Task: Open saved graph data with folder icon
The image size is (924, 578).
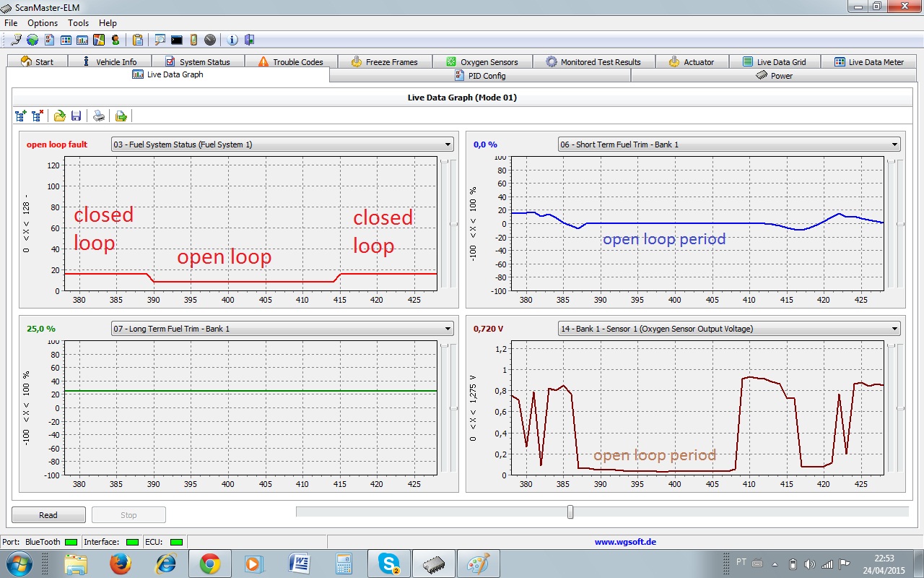Action: point(60,116)
